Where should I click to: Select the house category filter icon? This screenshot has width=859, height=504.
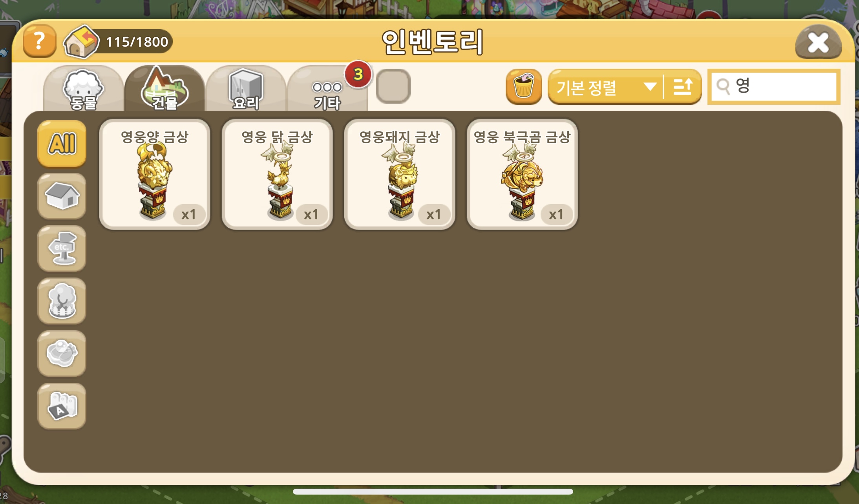(x=62, y=196)
